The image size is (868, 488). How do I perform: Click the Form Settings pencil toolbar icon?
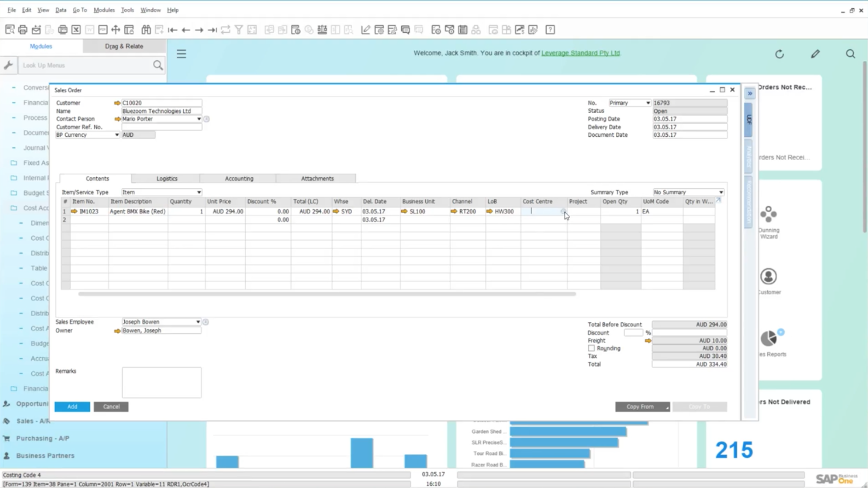tap(365, 30)
